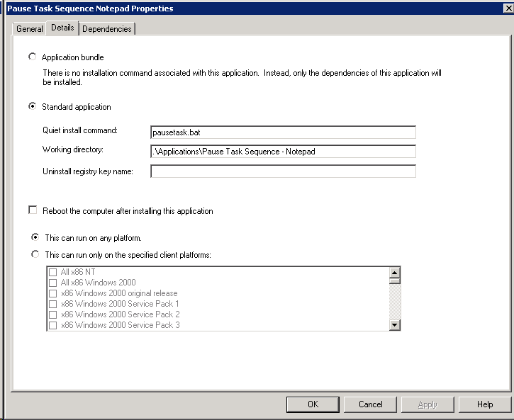Click the Working directory text field
The width and height of the screenshot is (514, 420).
point(283,152)
